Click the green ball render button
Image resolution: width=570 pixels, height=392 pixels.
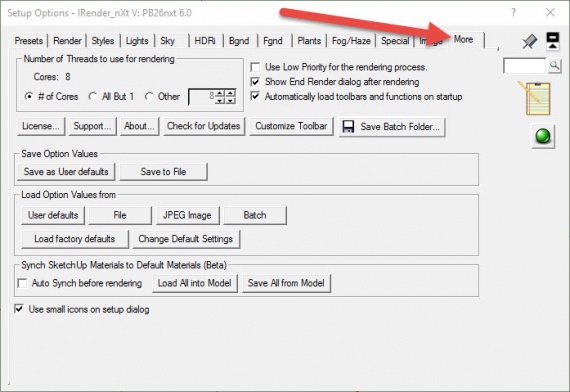tap(543, 136)
